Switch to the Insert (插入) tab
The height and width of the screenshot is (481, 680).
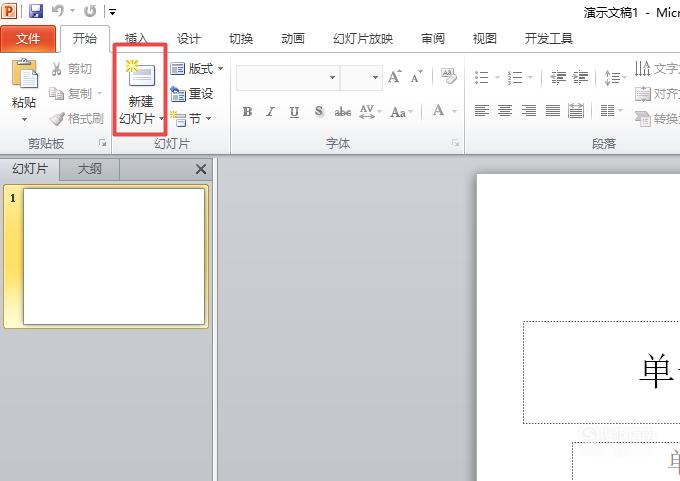136,39
